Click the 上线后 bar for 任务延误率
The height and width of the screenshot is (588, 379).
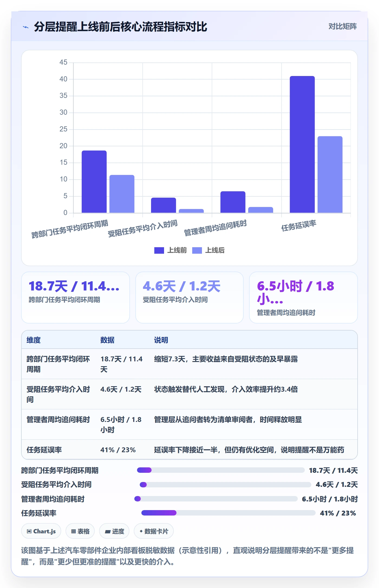[330, 174]
